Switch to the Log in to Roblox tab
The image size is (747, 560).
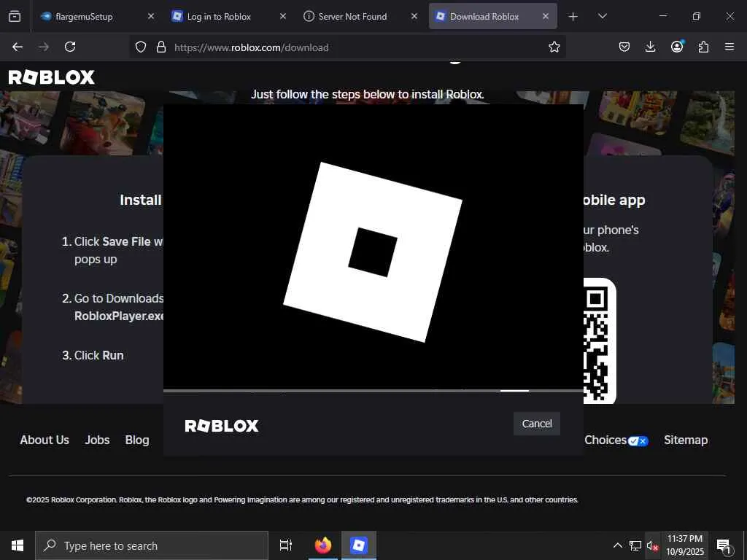(228, 16)
